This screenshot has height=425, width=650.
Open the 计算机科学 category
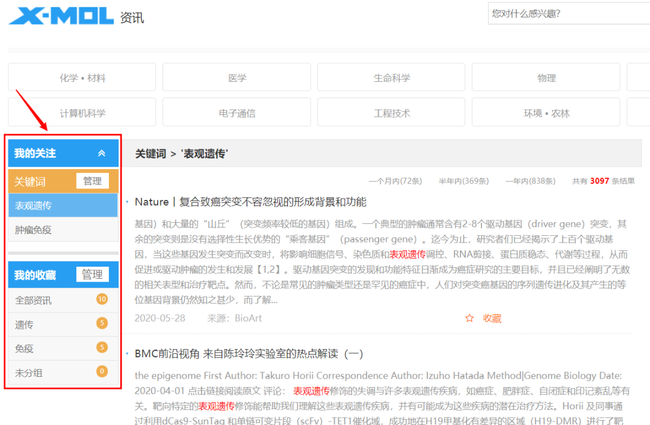(x=82, y=113)
